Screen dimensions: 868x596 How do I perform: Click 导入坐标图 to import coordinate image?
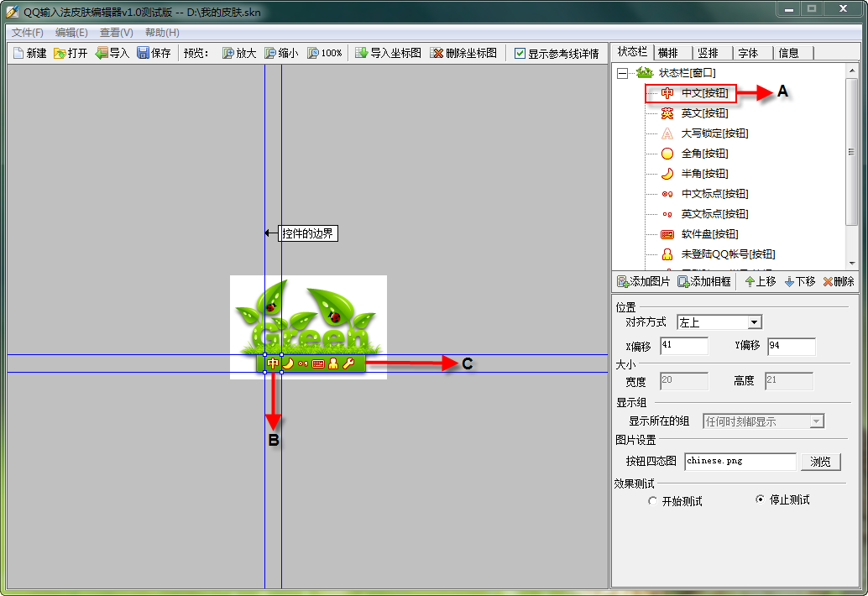coord(388,53)
